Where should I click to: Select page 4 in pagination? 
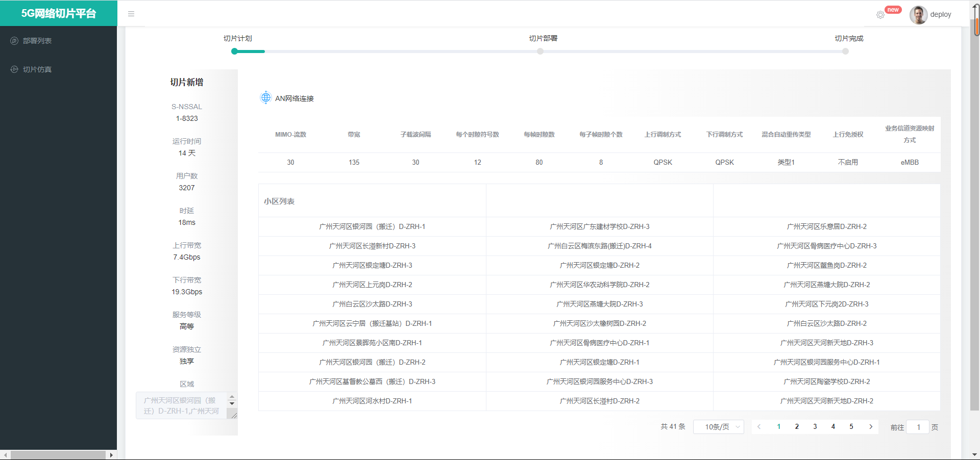coord(833,427)
